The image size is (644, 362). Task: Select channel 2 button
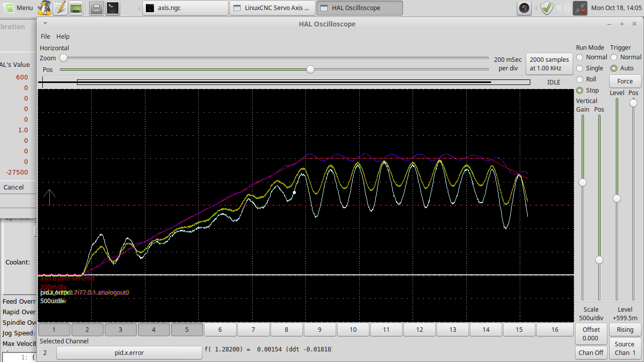click(87, 330)
